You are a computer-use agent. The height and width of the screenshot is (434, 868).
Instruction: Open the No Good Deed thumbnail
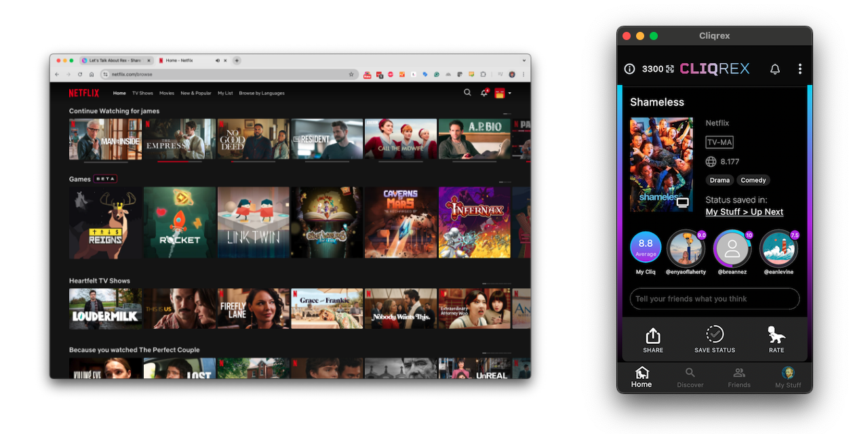[x=253, y=139]
